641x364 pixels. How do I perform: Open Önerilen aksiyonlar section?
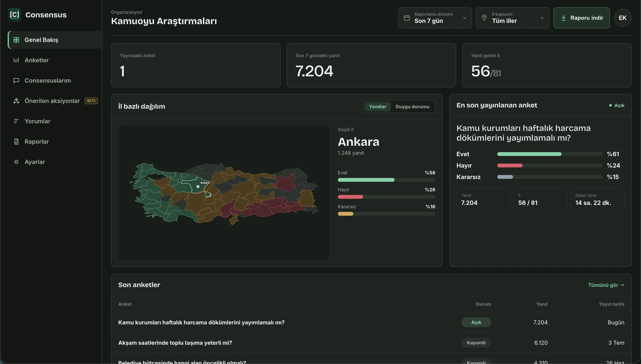point(55,101)
